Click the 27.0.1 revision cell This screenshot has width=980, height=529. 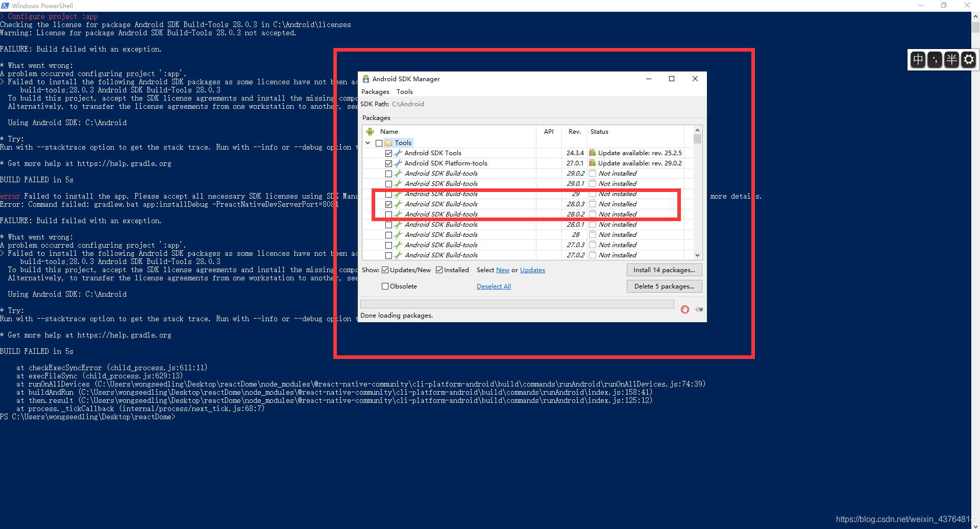point(575,163)
